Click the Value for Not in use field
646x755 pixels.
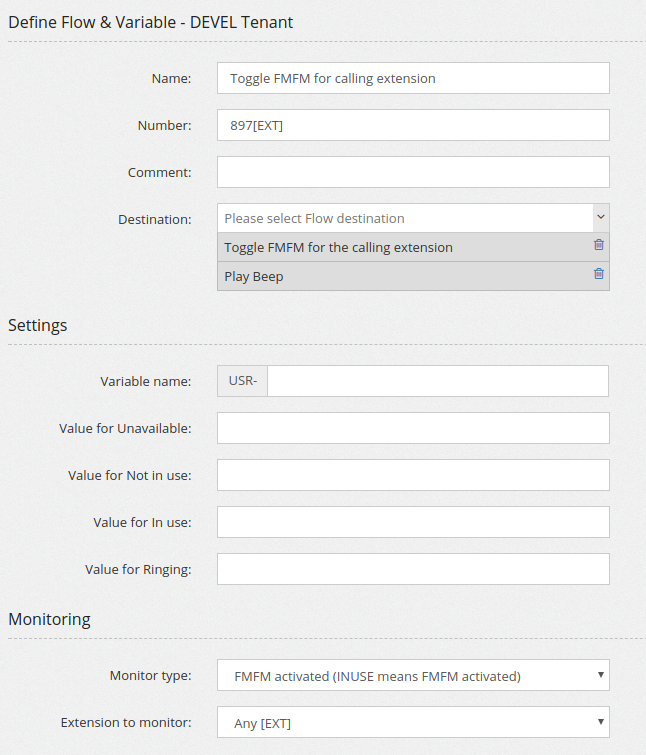click(x=413, y=475)
